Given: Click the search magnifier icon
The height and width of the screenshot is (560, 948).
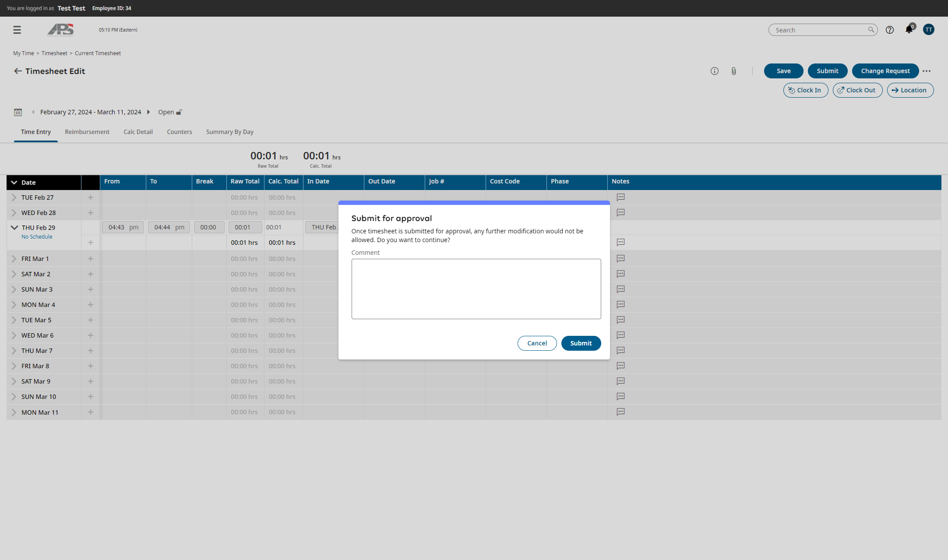Looking at the screenshot, I should click(x=871, y=30).
